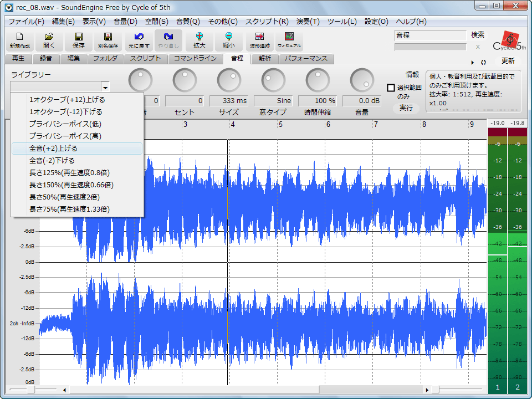Open the ヘルプ(H) menu

411,22
